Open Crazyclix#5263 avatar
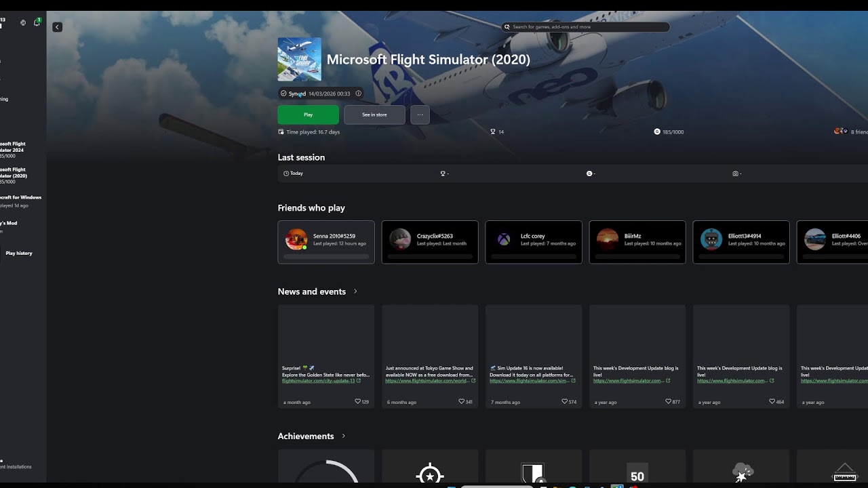Screen dimensions: 868x488 [x=400, y=239]
